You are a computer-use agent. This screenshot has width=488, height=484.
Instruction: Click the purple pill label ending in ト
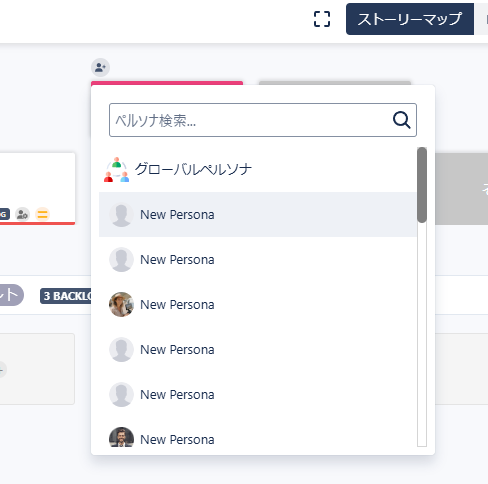click(11, 295)
